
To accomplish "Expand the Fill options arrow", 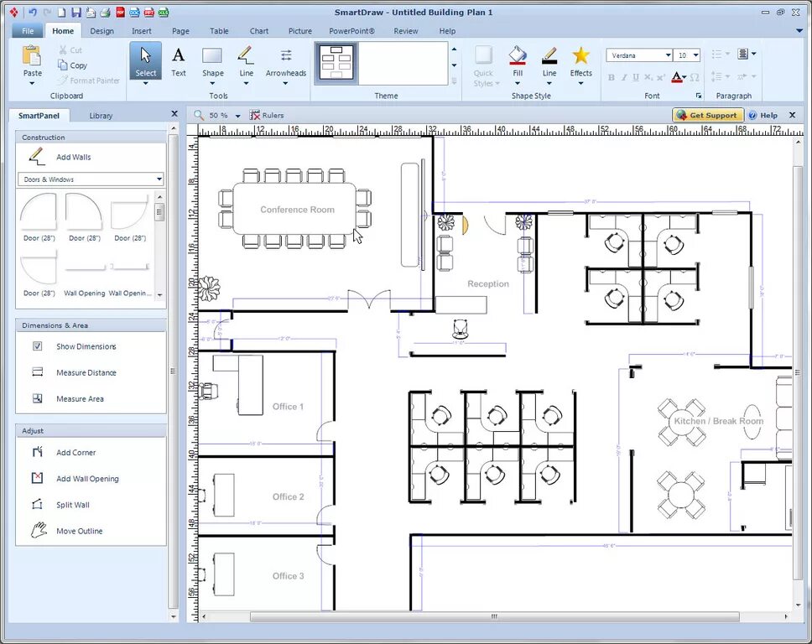I will coord(518,83).
